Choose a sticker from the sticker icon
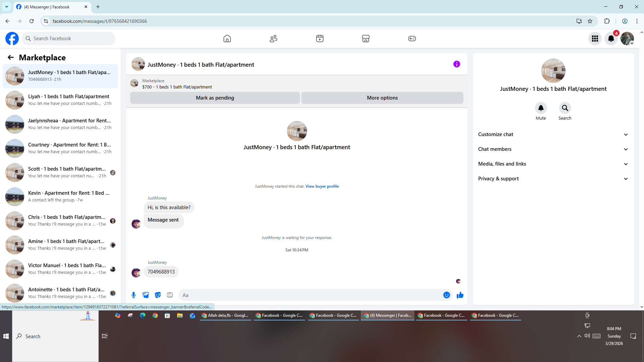Viewport: 644px width, 362px height. pos(158,295)
